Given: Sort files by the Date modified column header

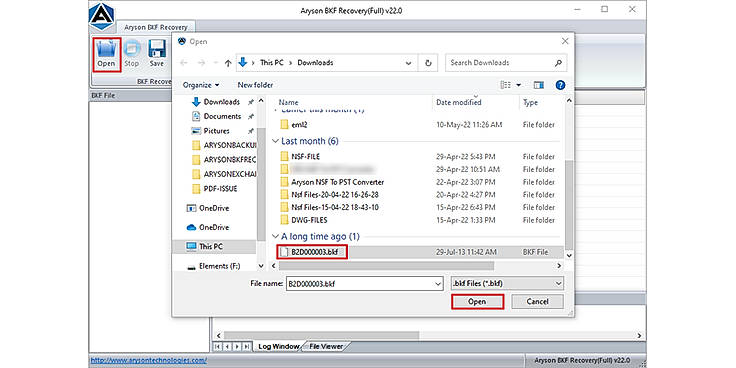Looking at the screenshot, I should click(459, 102).
